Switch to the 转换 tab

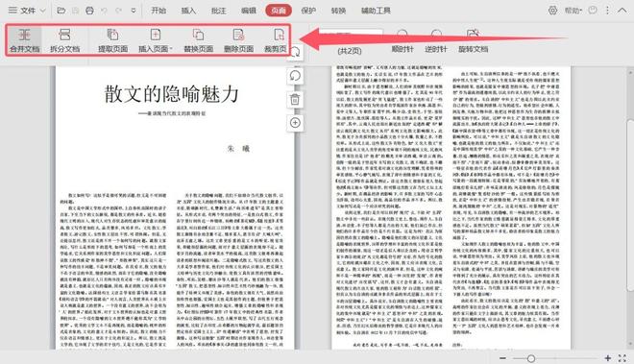pyautogui.click(x=338, y=11)
